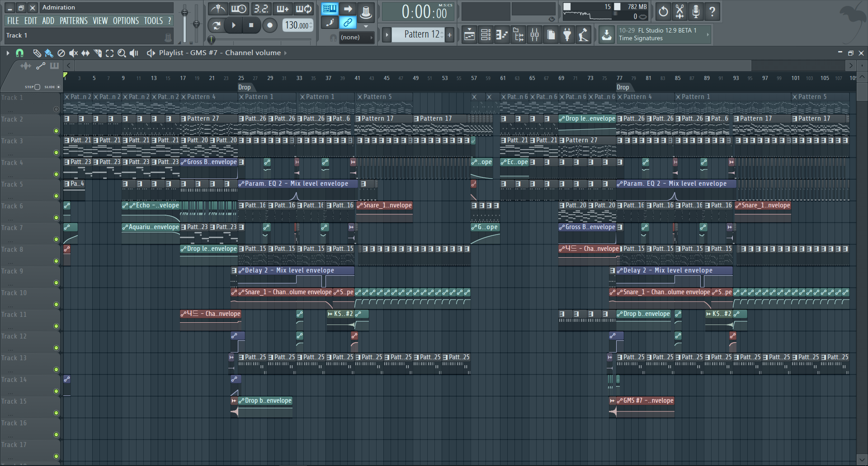Screen dimensions: 868x466
Task: Expand arrow below the multilink knob
Action: pos(366,26)
